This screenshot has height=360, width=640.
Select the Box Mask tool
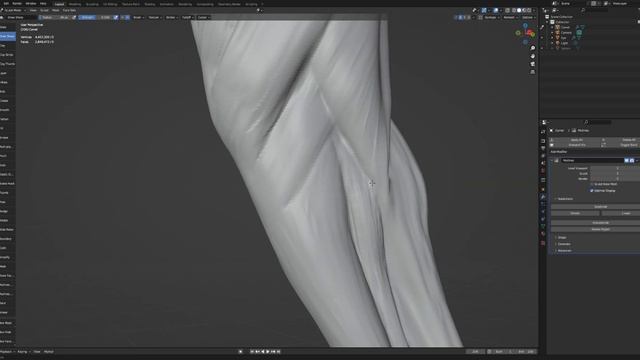click(7, 323)
